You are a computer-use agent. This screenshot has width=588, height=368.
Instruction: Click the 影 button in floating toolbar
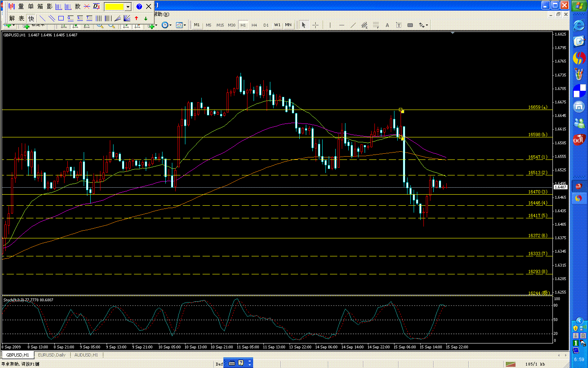pyautogui.click(x=49, y=7)
